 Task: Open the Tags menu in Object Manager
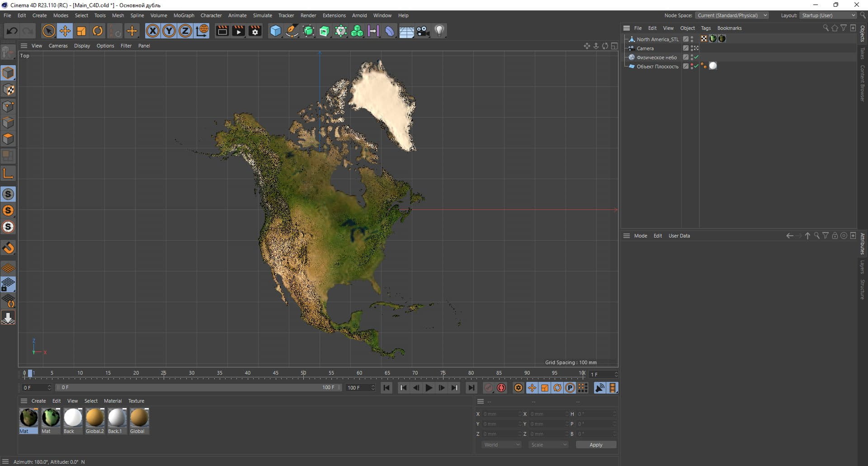[x=706, y=28]
